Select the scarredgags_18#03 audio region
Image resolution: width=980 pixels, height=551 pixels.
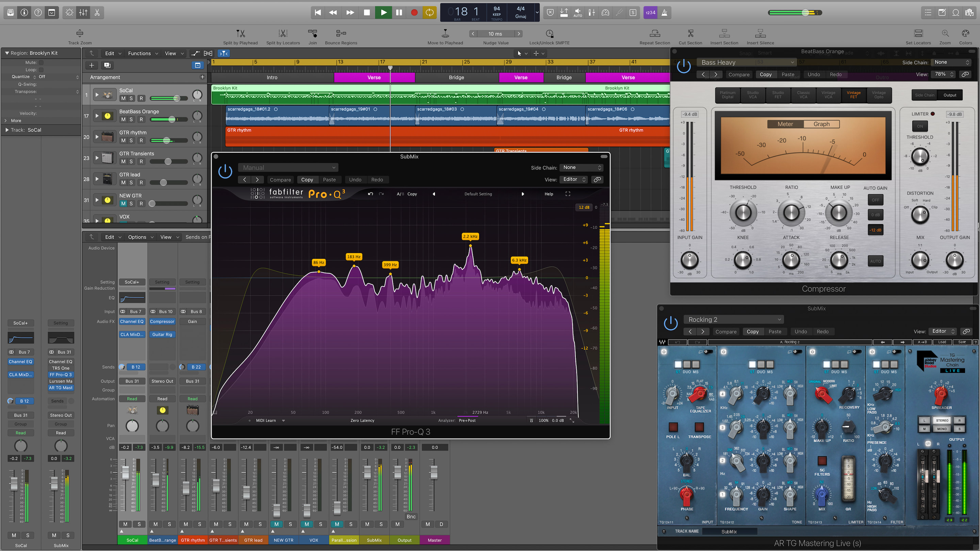click(x=456, y=116)
